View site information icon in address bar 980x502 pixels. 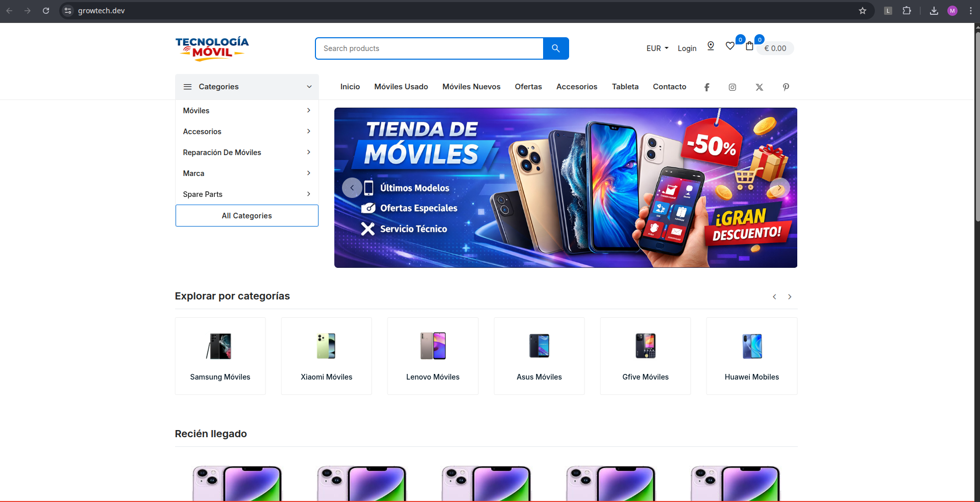point(68,11)
